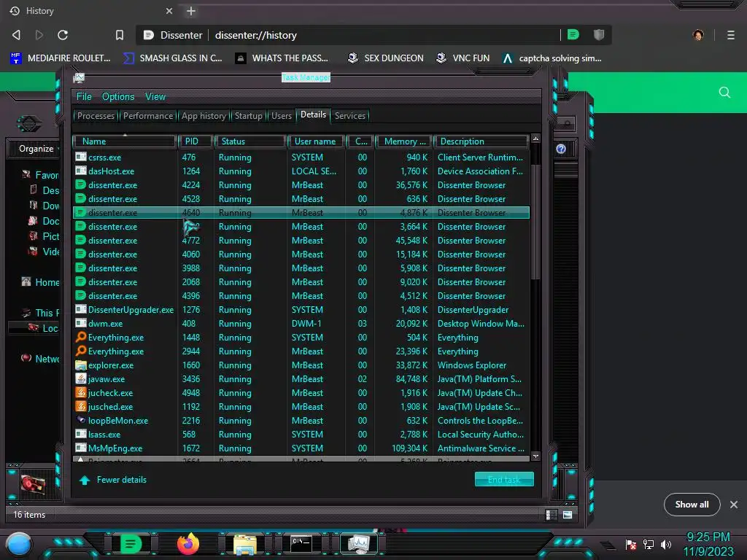Switch to the Processes tab
Screen dimensions: 747x560
coord(96,116)
